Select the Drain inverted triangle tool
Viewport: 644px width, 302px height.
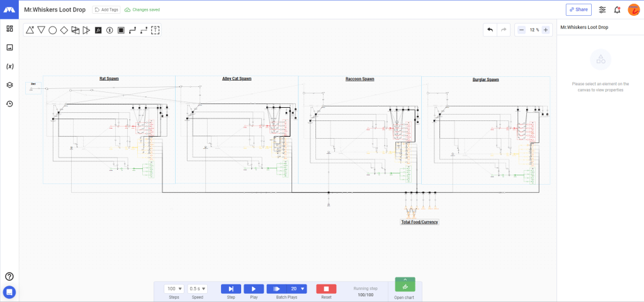[x=41, y=30]
